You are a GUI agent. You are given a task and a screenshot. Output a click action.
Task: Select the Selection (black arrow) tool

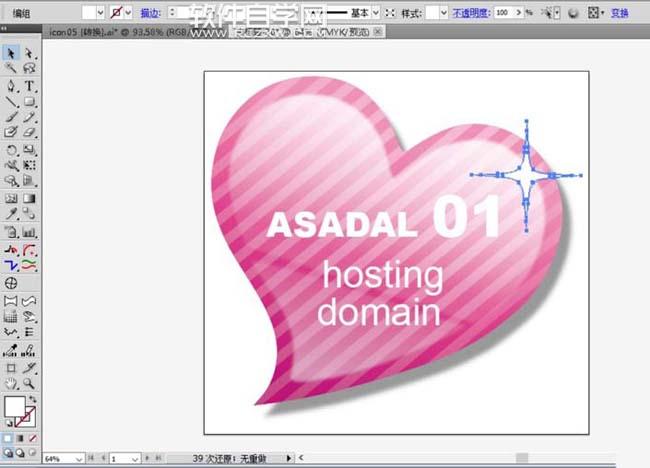click(11, 53)
